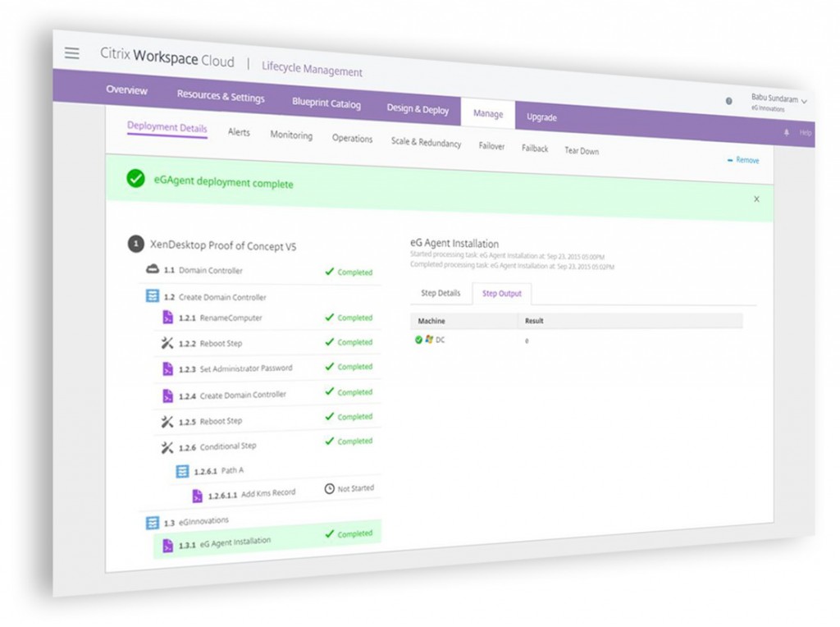This screenshot has width=840, height=627.
Task: Open the Upgrade tab
Action: point(541,117)
